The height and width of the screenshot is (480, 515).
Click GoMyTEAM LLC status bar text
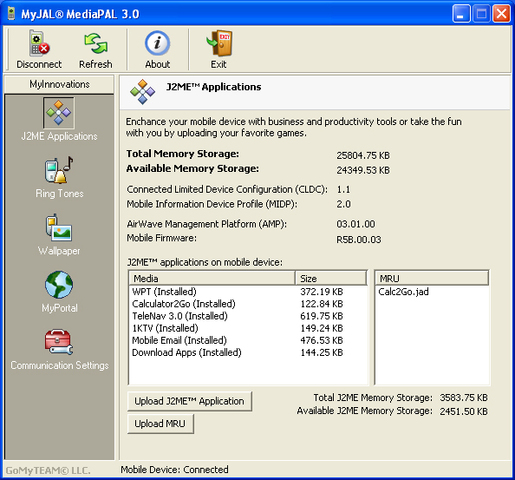[48, 470]
